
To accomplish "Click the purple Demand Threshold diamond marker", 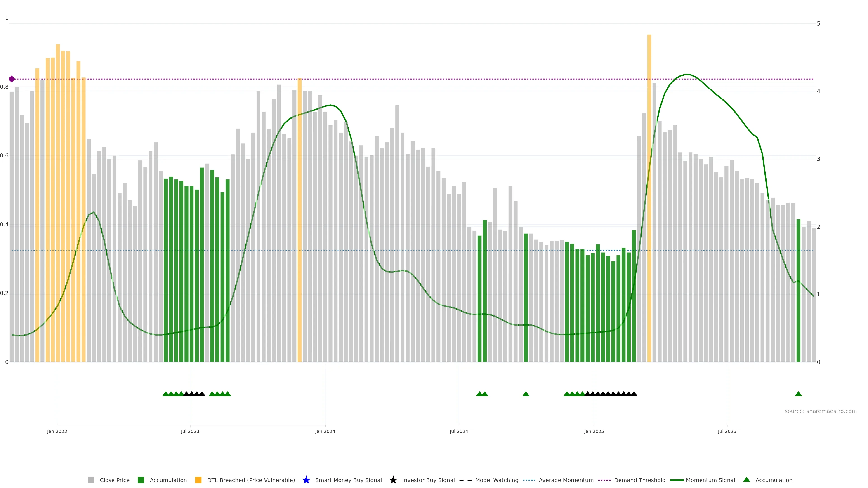I will coord(12,79).
